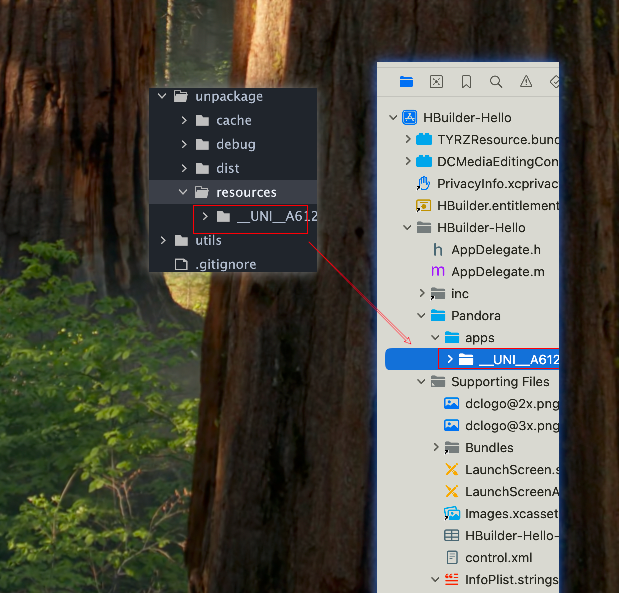The width and height of the screenshot is (619, 593).
Task: Collapse the Supporting Files group arrow
Action: point(421,382)
